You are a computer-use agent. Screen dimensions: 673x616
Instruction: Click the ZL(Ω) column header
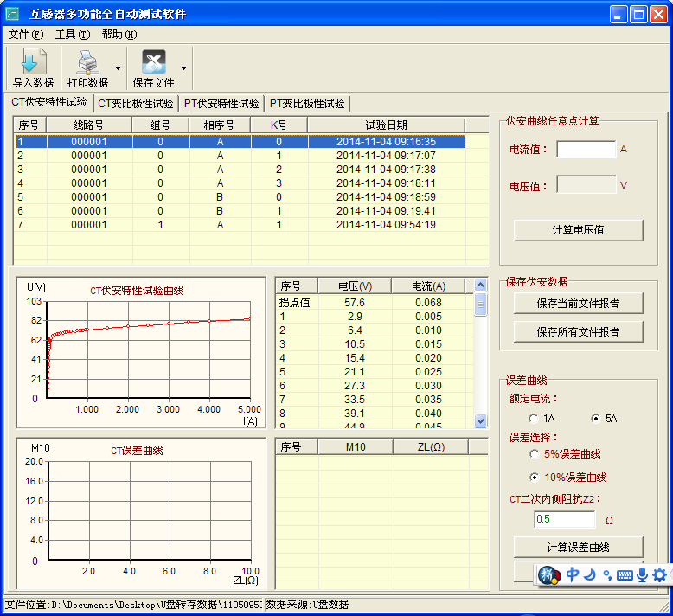(431, 447)
